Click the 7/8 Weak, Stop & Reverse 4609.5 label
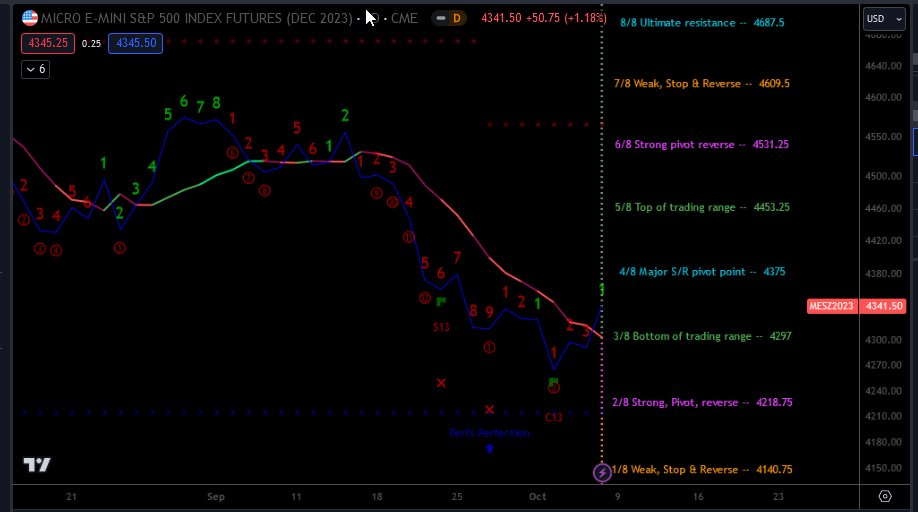The height and width of the screenshot is (512, 918). click(x=701, y=84)
